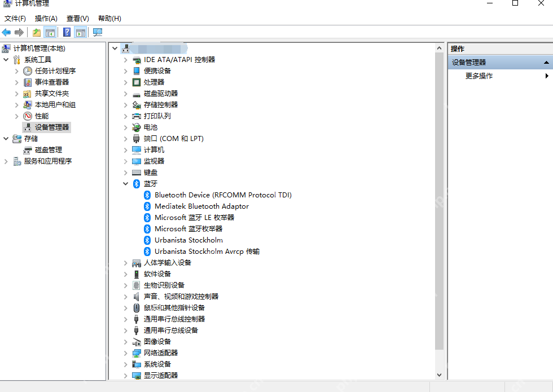Select 事件查看器 in the left tree
This screenshot has width=553, height=392.
click(52, 82)
